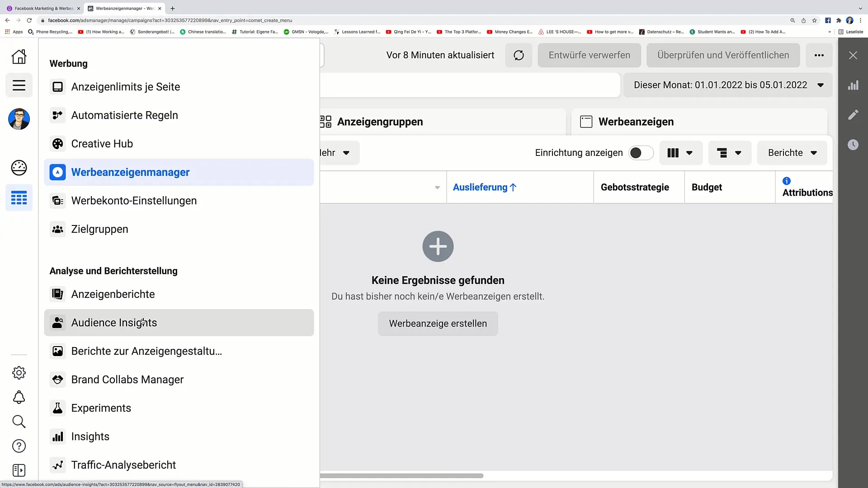Open the help question mark icon

(x=19, y=446)
